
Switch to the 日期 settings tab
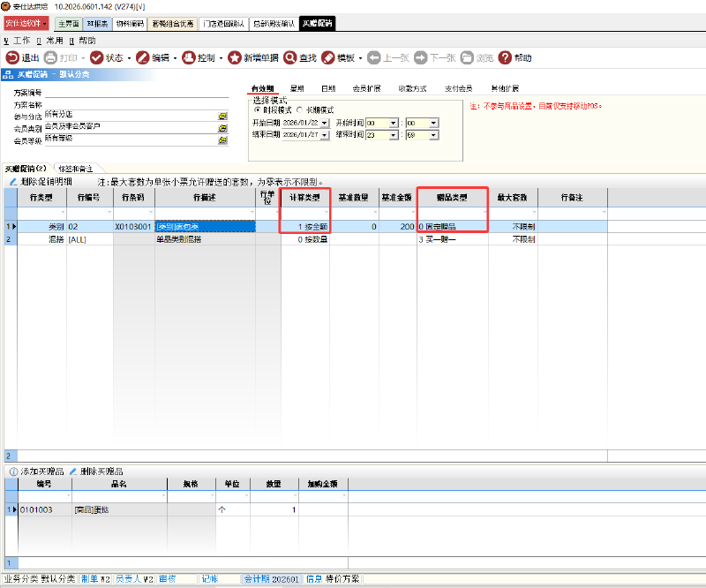[x=328, y=88]
